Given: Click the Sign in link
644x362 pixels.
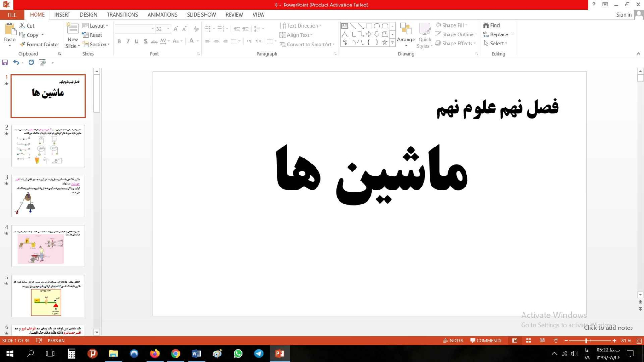Looking at the screenshot, I should [x=624, y=15].
